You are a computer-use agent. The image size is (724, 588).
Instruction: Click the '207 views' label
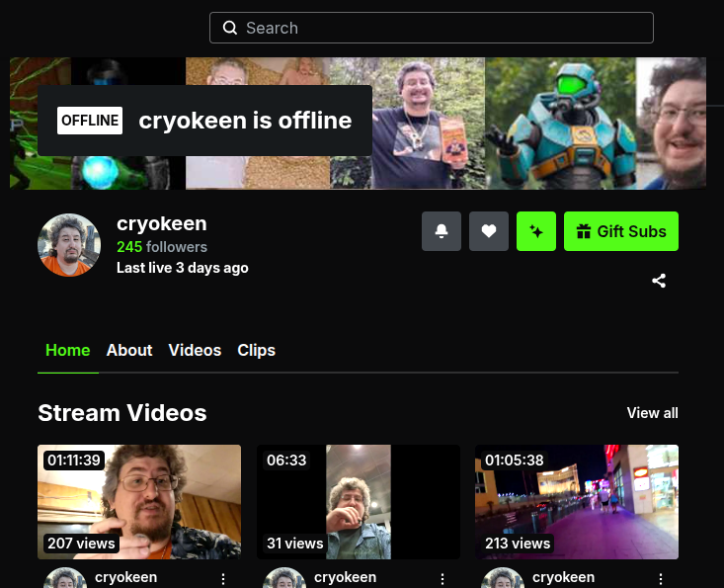tap(81, 544)
